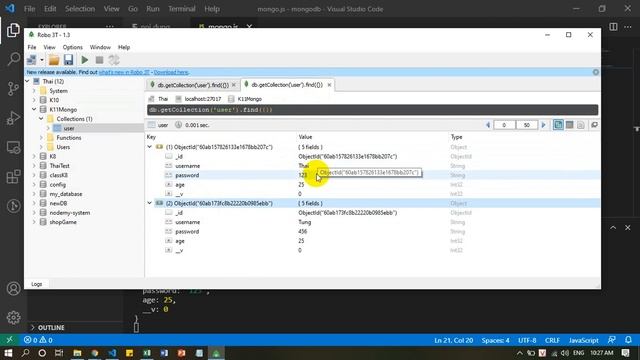Open VS Code Explorer icon in activity bar
This screenshot has height=360, width=640.
point(13,30)
